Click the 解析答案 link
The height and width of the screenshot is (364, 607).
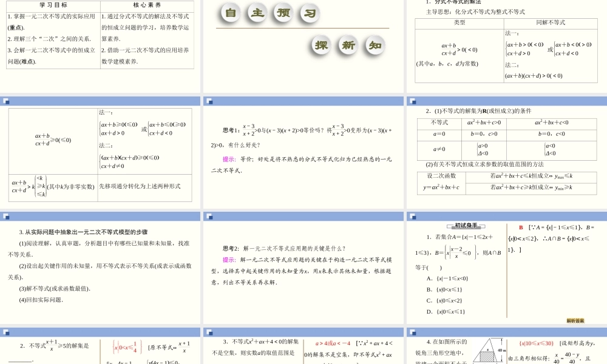coord(575,321)
